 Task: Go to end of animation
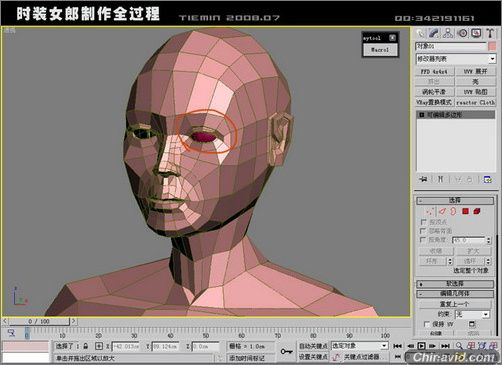(x=445, y=346)
